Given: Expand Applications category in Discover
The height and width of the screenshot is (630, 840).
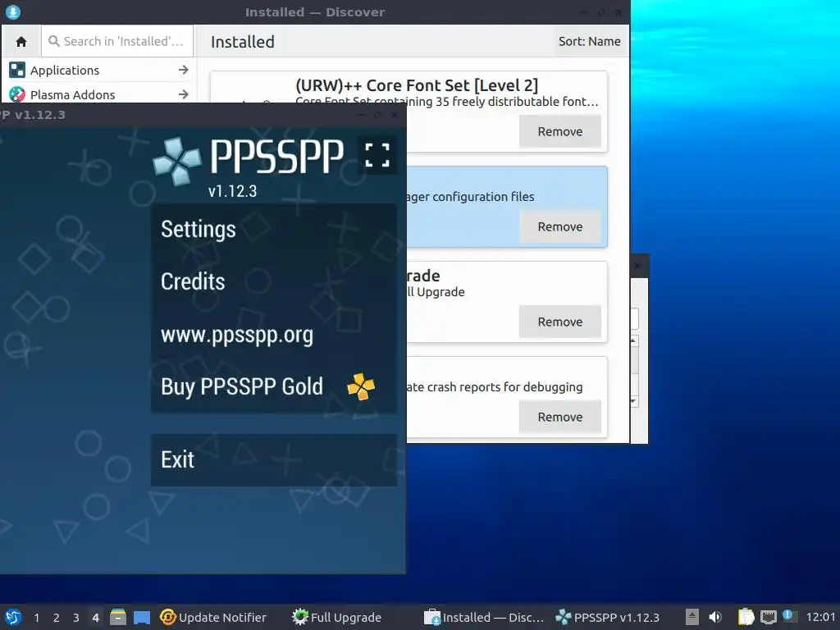Looking at the screenshot, I should tap(99, 71).
